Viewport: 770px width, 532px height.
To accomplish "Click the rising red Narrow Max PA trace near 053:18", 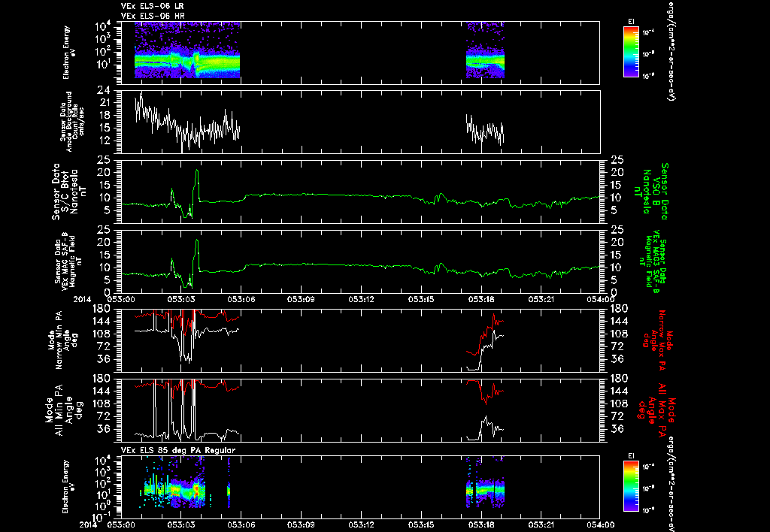I will pos(485,334).
